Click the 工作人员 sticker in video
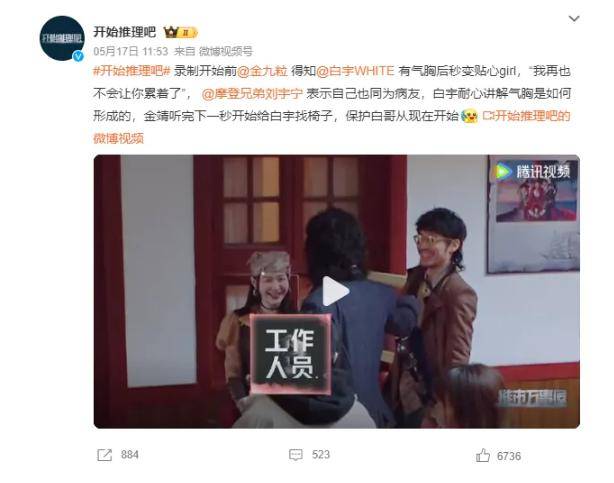614x483 pixels. tap(290, 353)
